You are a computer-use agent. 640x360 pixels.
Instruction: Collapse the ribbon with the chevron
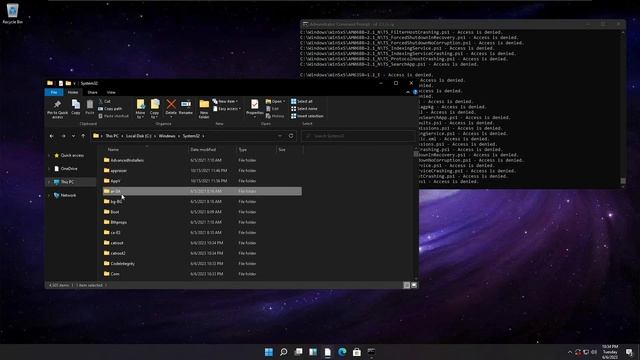click(408, 92)
